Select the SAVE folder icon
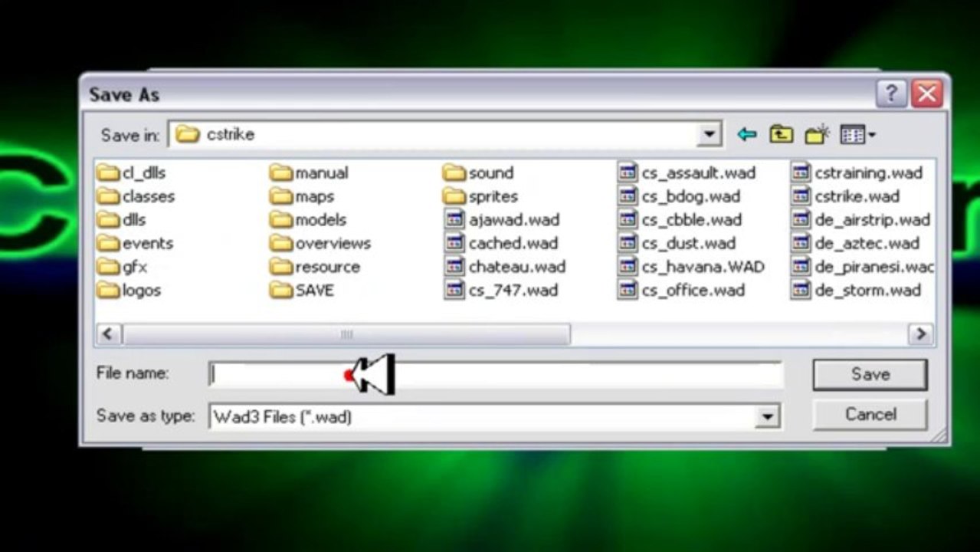The height and width of the screenshot is (552, 980). pyautogui.click(x=281, y=291)
